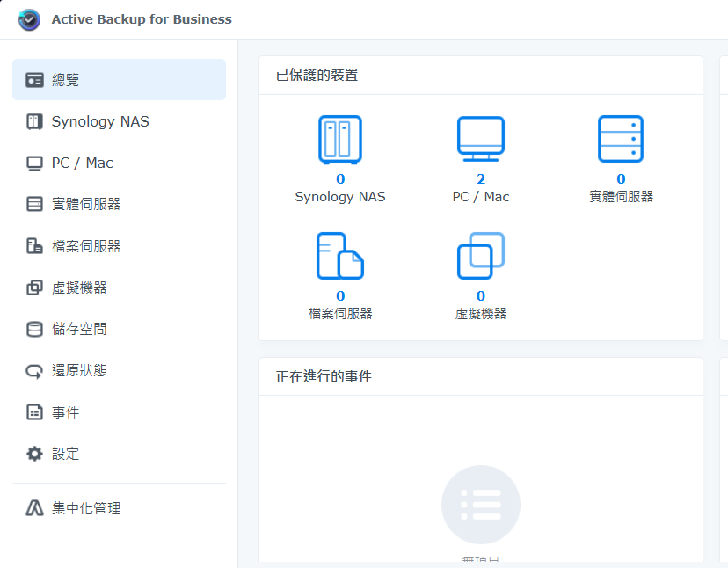The height and width of the screenshot is (568, 728).
Task: Open the Synology NAS menu item
Action: click(119, 121)
